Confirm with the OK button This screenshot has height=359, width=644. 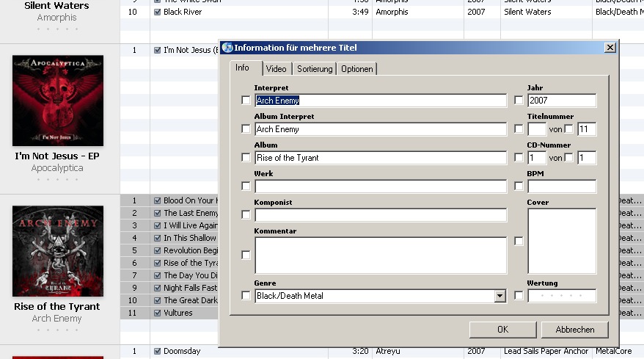point(502,330)
